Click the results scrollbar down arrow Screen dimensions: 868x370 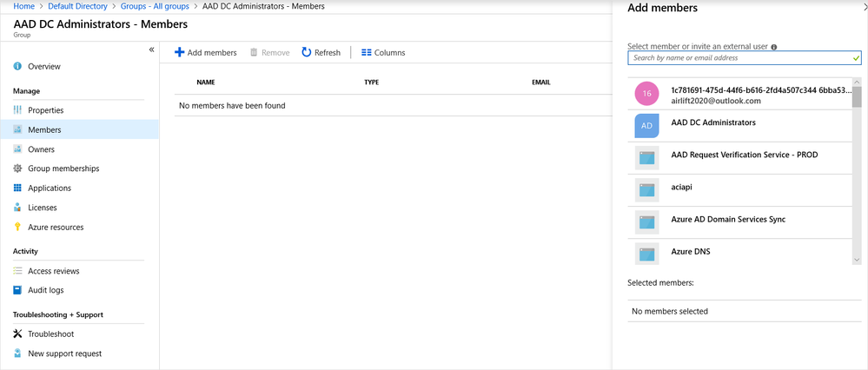pyautogui.click(x=857, y=260)
